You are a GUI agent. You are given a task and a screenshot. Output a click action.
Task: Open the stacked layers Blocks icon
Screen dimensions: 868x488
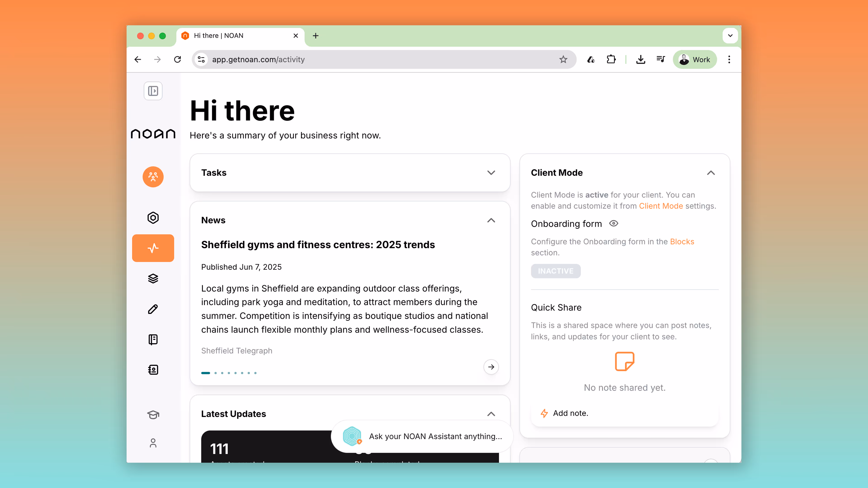point(153,279)
